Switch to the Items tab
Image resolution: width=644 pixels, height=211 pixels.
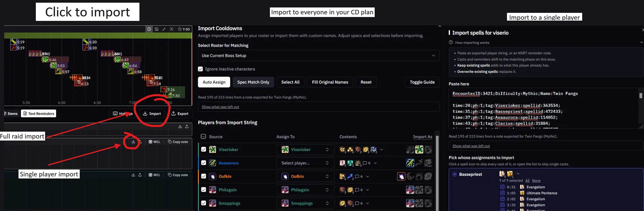click(x=11, y=113)
